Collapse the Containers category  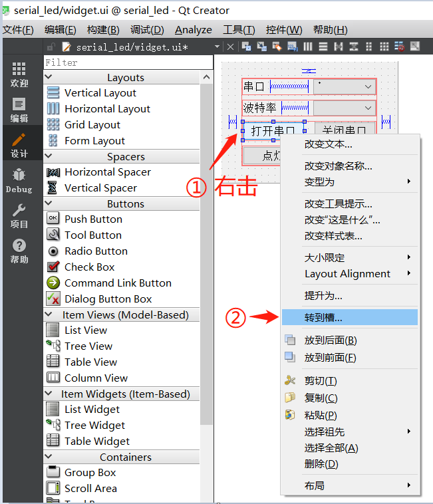pos(49,456)
